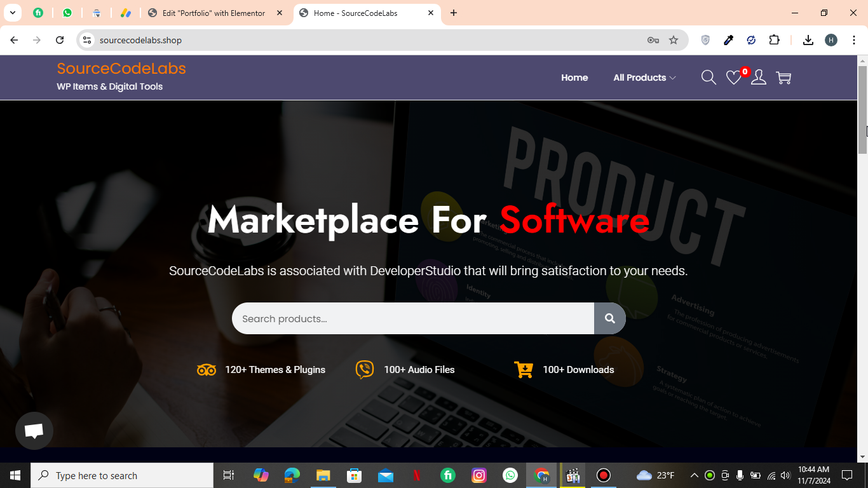Click the scrollbar up arrow
This screenshot has height=488, width=868.
click(x=862, y=60)
